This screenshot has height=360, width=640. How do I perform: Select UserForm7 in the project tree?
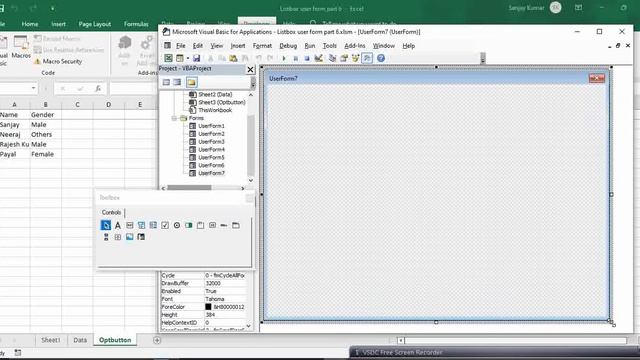tap(211, 173)
